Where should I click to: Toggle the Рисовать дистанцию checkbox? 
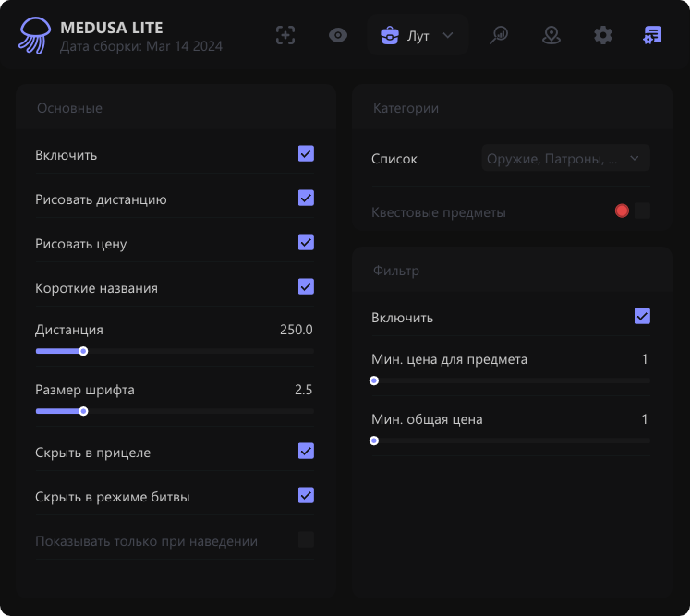[x=306, y=199]
